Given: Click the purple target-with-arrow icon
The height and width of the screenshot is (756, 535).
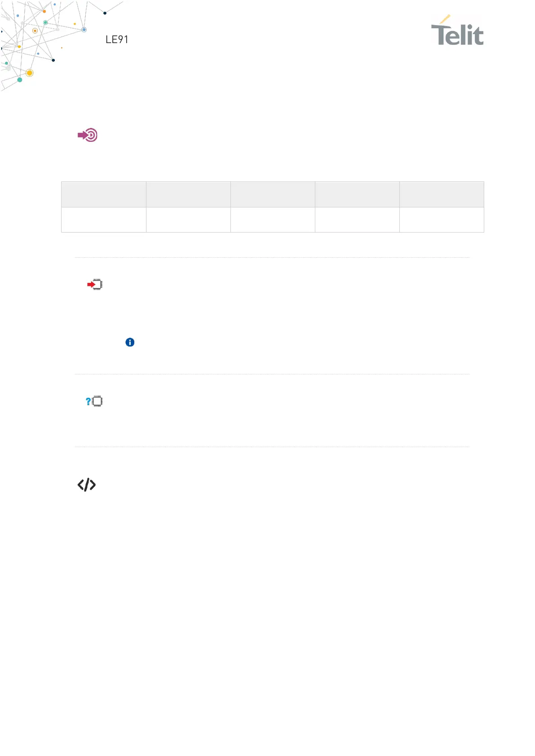Looking at the screenshot, I should point(88,135).
